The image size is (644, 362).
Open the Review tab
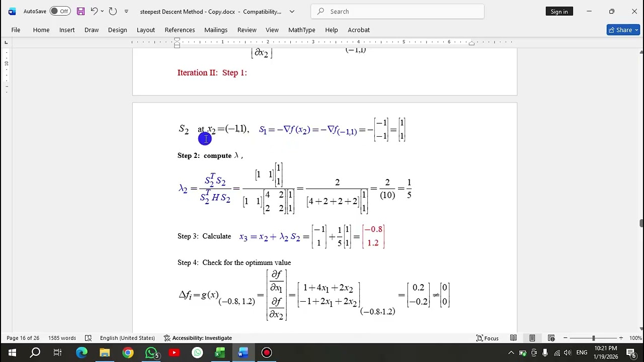coord(247,30)
